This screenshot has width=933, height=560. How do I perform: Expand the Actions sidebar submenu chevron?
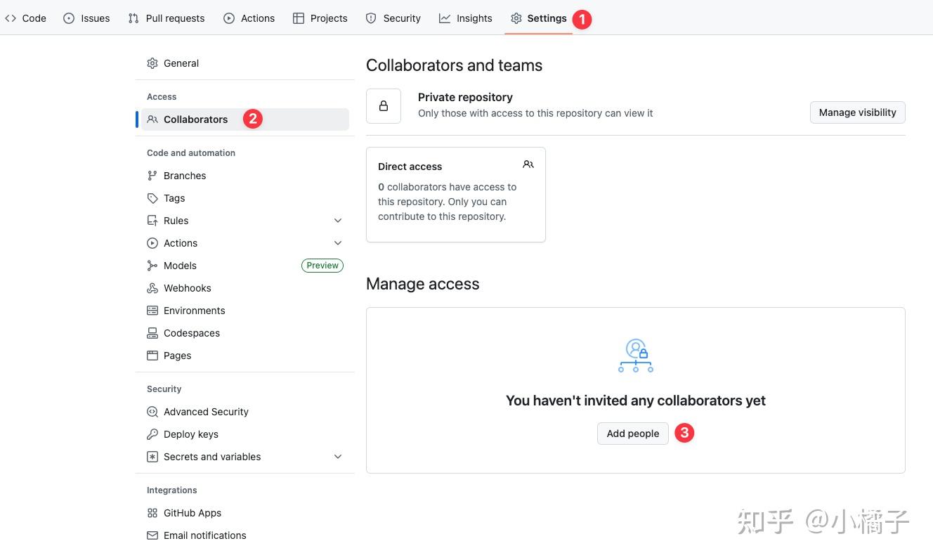click(x=338, y=243)
